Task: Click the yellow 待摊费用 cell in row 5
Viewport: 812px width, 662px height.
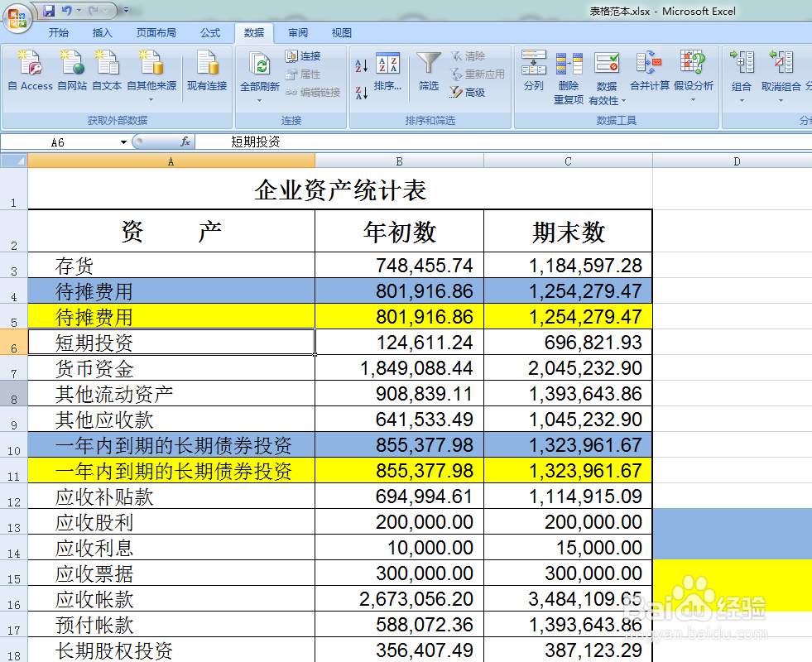Action: 171,316
